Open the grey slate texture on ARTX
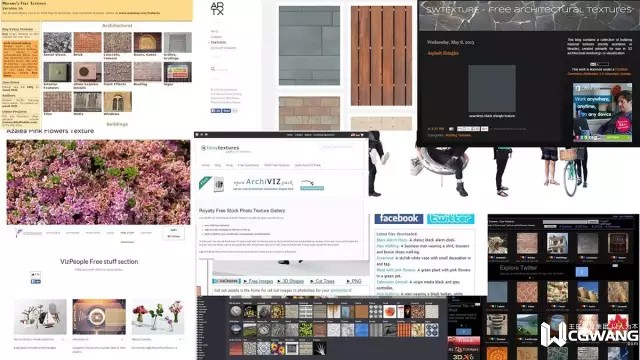The width and height of the screenshot is (640, 360). (309, 45)
